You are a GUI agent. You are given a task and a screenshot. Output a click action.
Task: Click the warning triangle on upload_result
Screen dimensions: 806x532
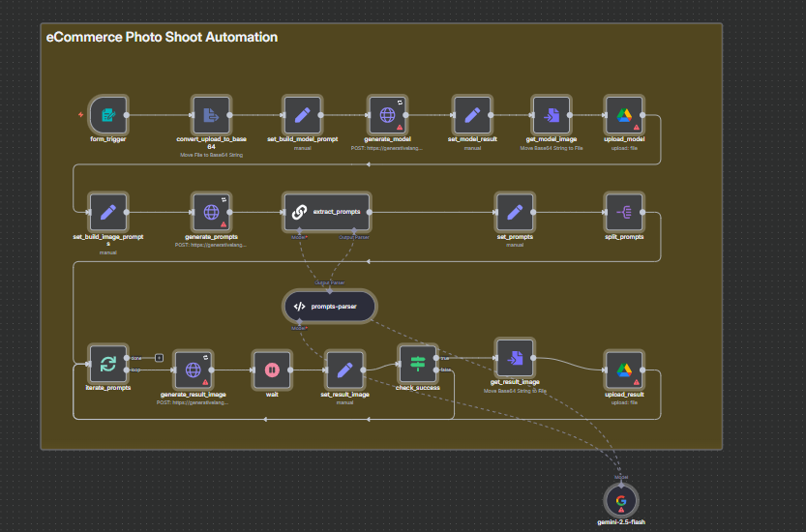(x=637, y=382)
